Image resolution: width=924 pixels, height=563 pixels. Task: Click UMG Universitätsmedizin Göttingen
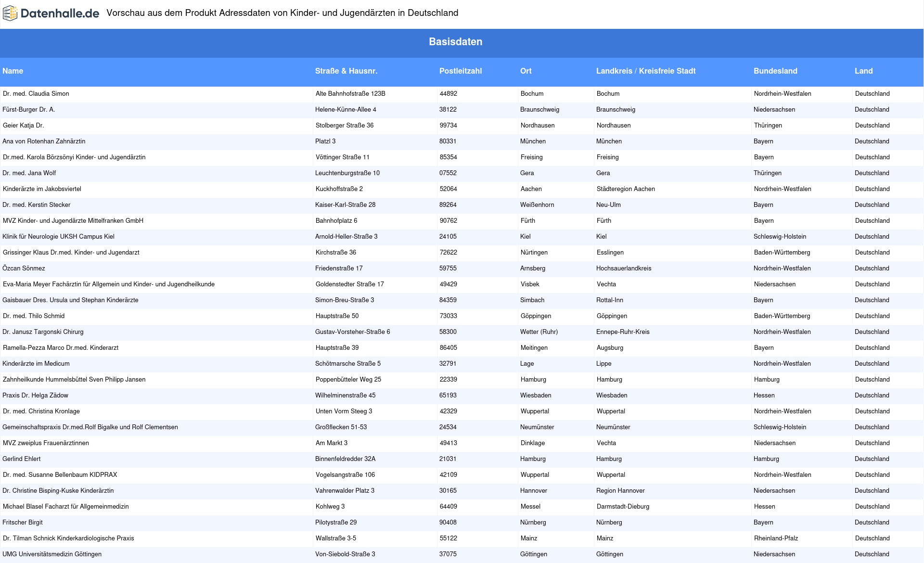tap(52, 554)
